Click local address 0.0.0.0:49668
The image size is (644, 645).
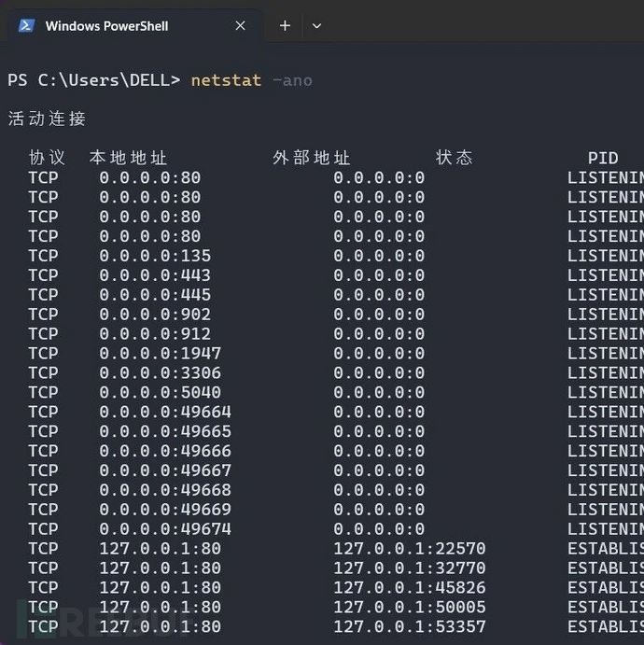coord(165,490)
